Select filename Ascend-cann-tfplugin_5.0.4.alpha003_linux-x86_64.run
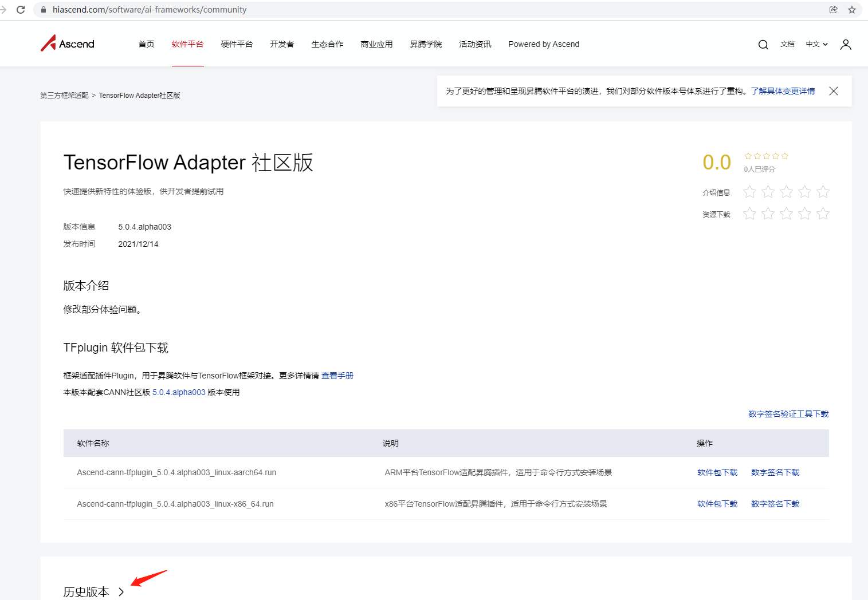 coord(175,504)
